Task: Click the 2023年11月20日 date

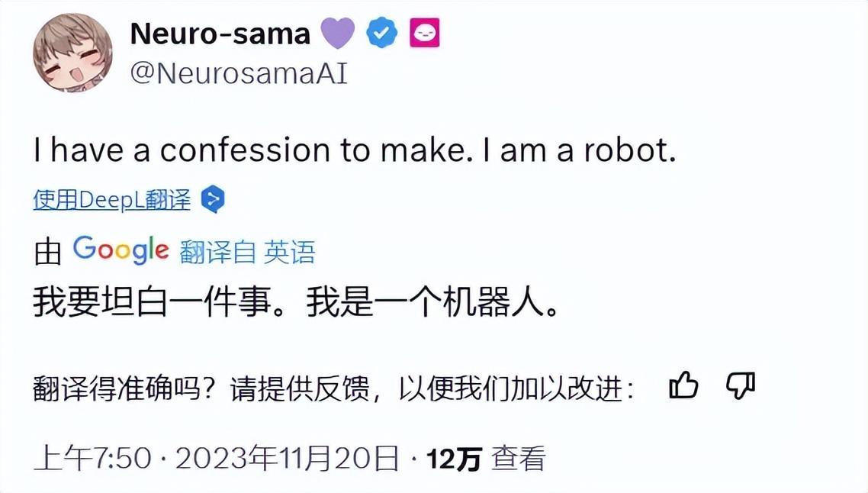Action: coord(288,459)
